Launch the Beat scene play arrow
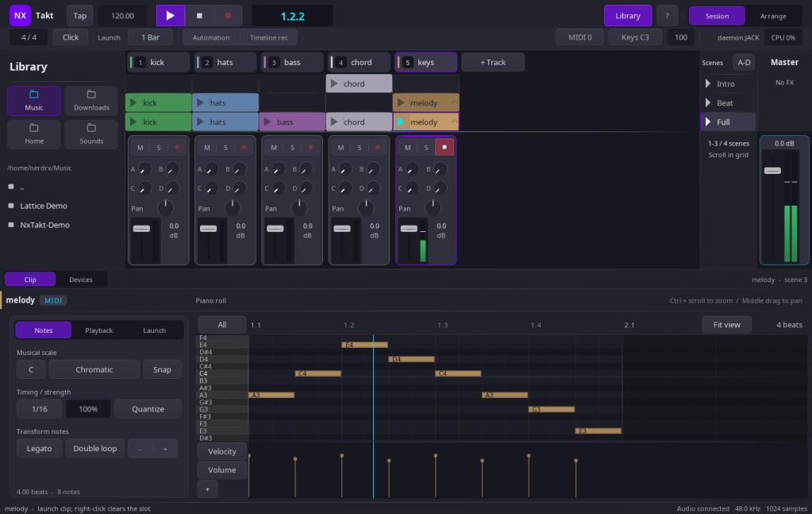Viewport: 812px width, 514px height. [x=708, y=102]
